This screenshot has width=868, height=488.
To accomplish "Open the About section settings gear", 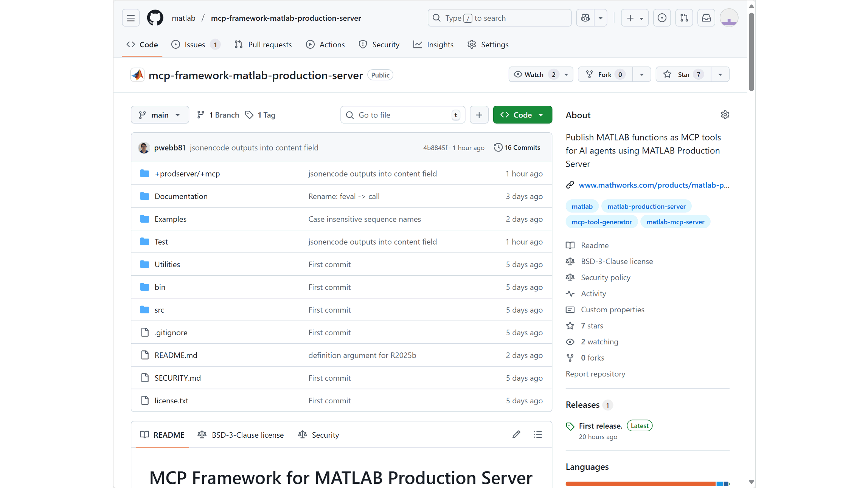I will pyautogui.click(x=725, y=115).
